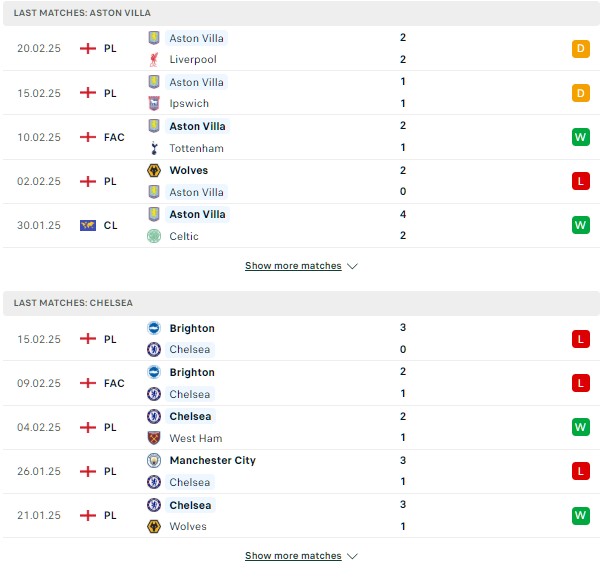Click the L result badge for Manchester City match
Viewport: 606px width, 577px height.
pyautogui.click(x=580, y=471)
